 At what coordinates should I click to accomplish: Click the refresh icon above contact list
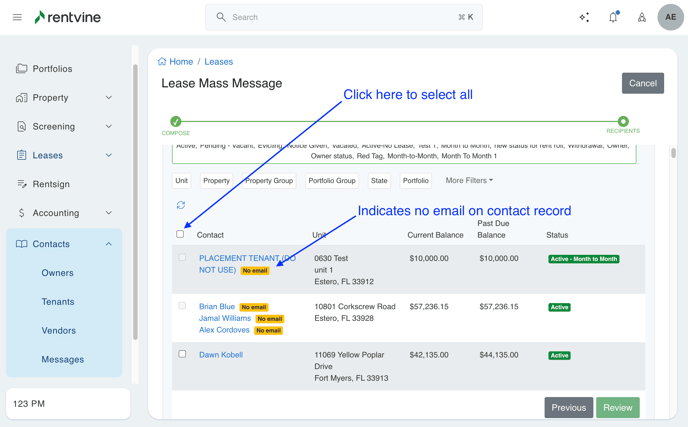coord(181,205)
